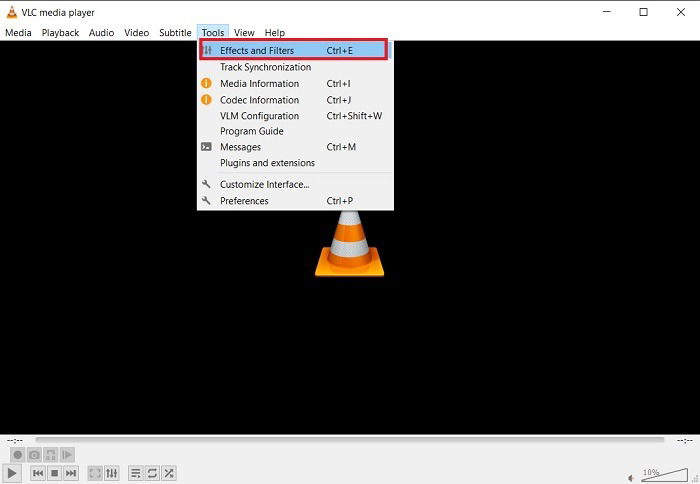Select Customize Interface...

(295, 184)
